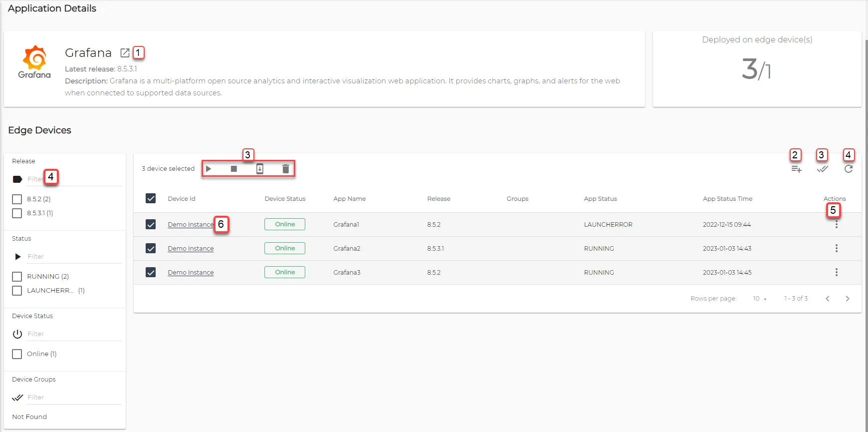Toggle the select-all devices checkbox
The width and height of the screenshot is (868, 432).
[151, 198]
